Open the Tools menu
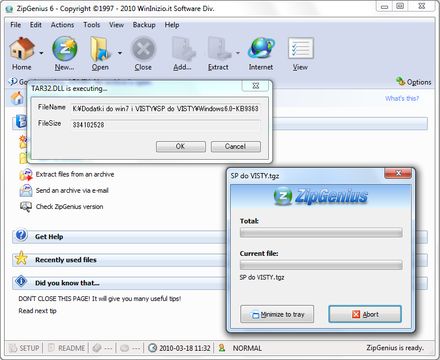The image size is (440, 360). pyautogui.click(x=92, y=25)
